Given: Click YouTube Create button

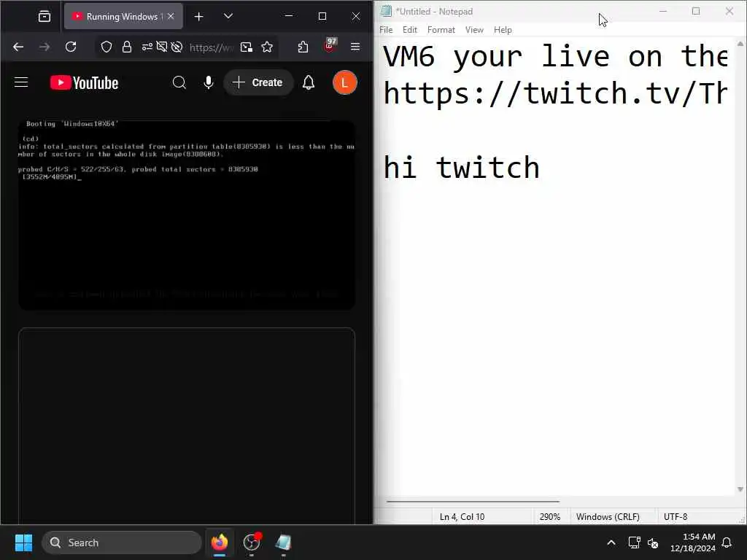Looking at the screenshot, I should [x=258, y=82].
